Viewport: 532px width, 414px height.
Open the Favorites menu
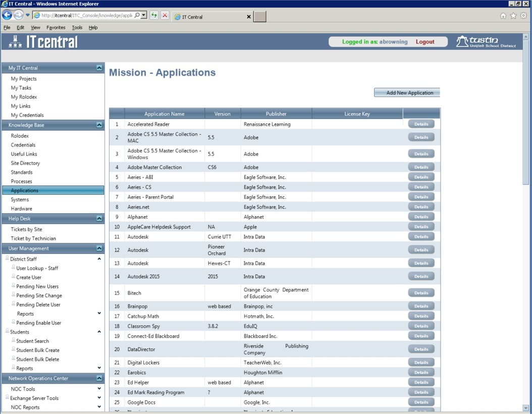56,27
